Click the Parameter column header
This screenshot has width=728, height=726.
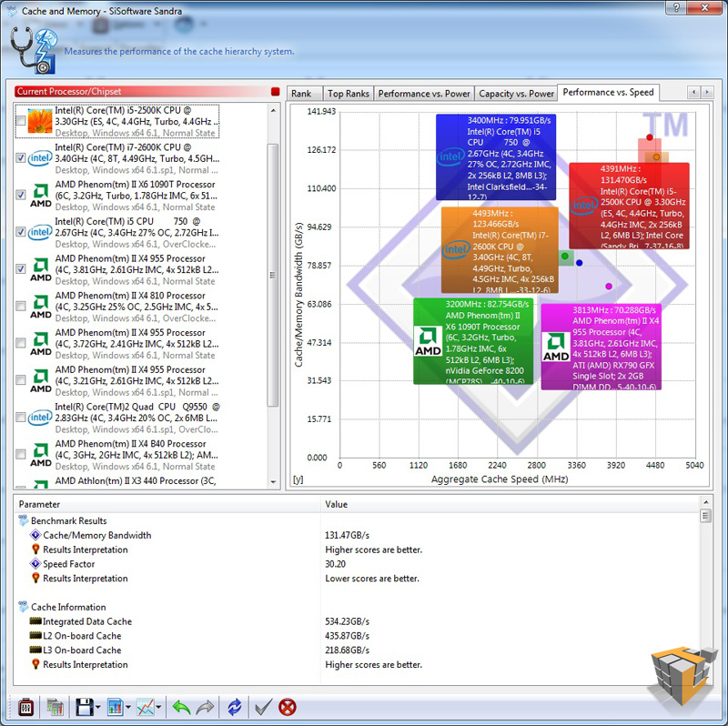point(167,504)
